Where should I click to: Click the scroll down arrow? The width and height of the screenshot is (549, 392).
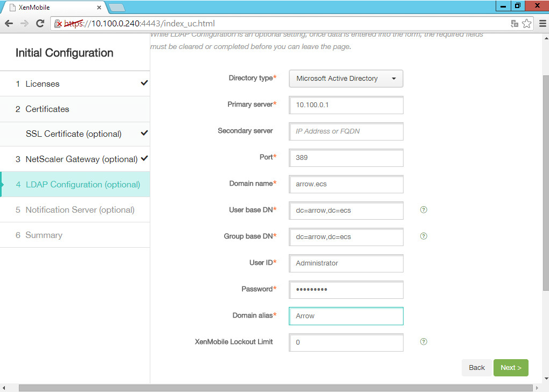(546, 379)
